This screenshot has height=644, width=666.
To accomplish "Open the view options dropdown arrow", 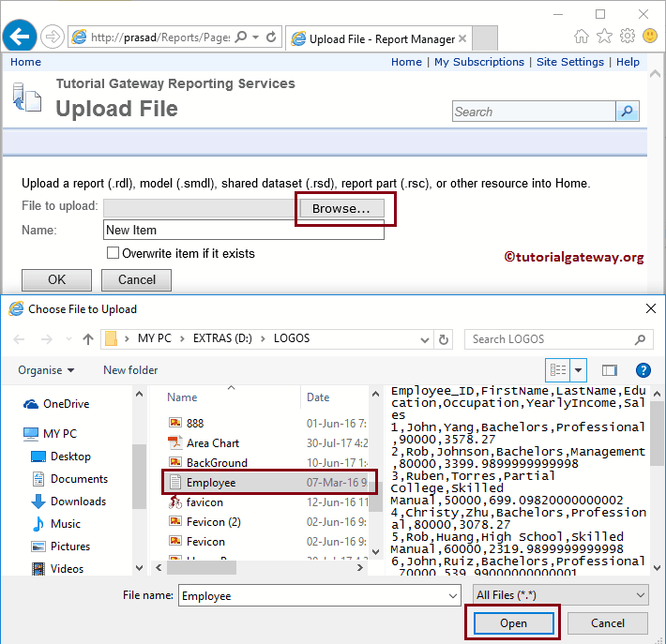I will (x=579, y=370).
